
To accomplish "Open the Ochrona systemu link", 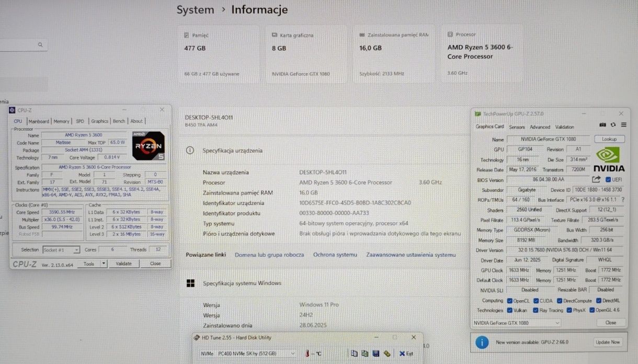I will [x=335, y=255].
